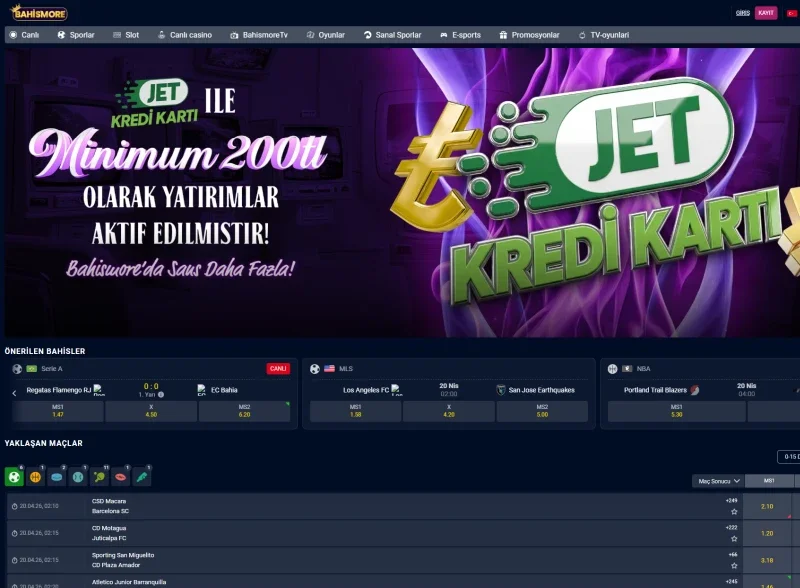
Task: Bet MS1 1.58 on Los Angeles FC
Action: pos(356,411)
